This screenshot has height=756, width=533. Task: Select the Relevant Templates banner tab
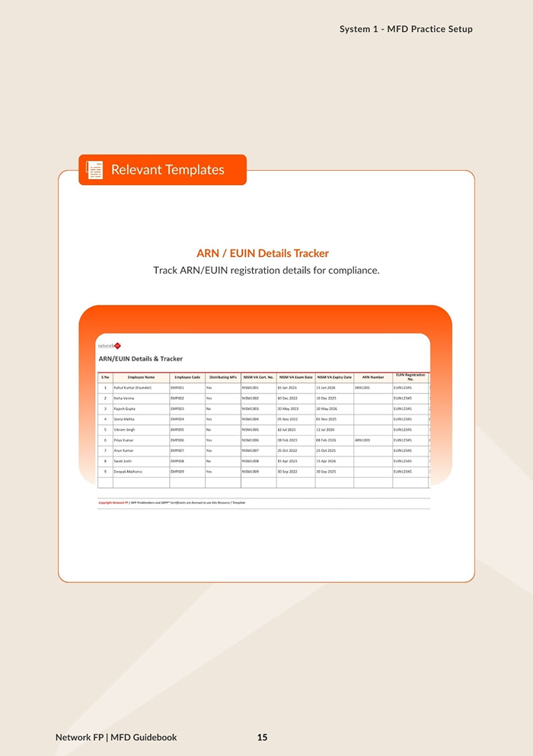point(163,170)
